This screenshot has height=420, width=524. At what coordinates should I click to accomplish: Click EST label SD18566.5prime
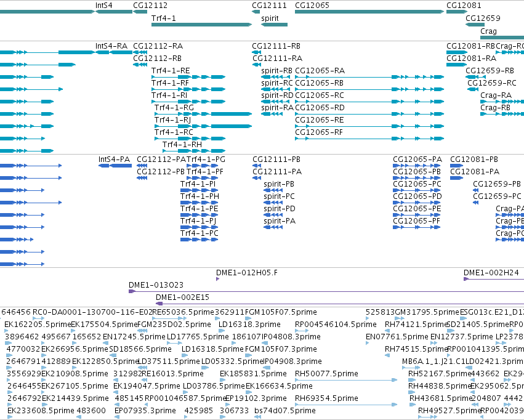click(x=140, y=349)
